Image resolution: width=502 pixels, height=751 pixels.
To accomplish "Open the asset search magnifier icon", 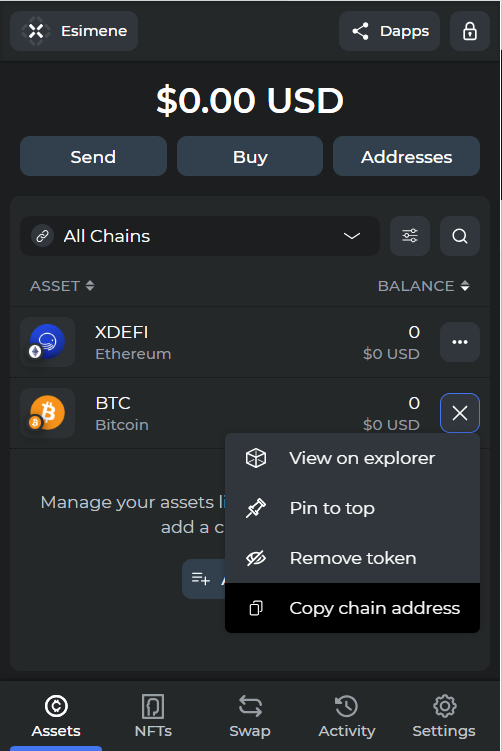I will coord(460,236).
